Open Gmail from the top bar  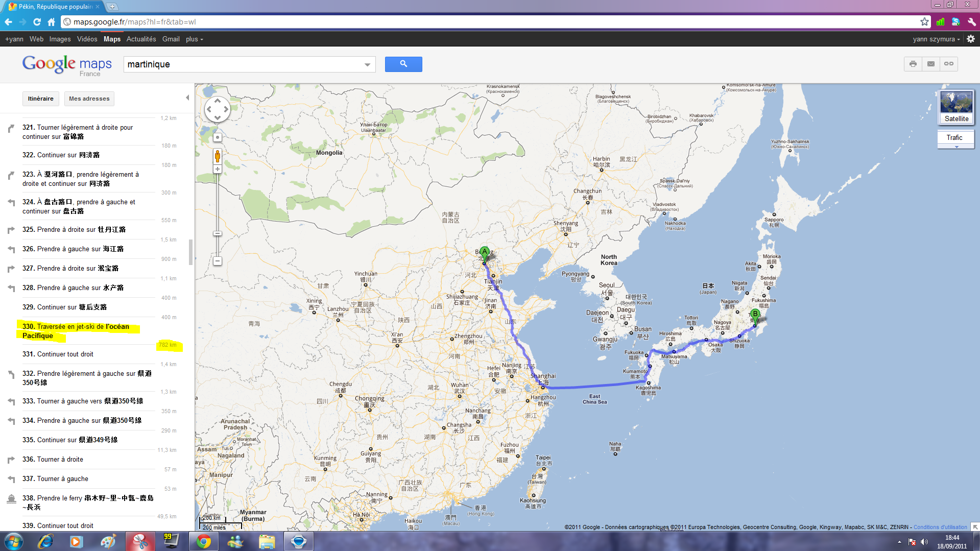point(171,39)
